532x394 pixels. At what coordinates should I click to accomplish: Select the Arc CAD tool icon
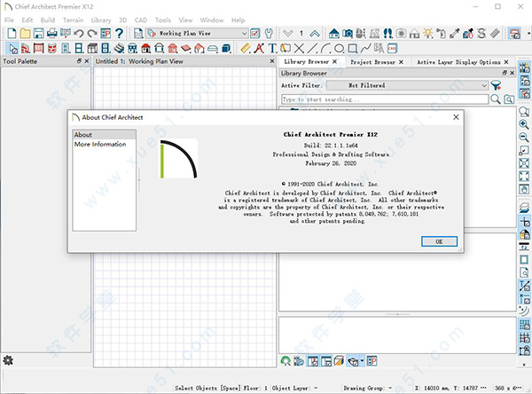[x=325, y=48]
